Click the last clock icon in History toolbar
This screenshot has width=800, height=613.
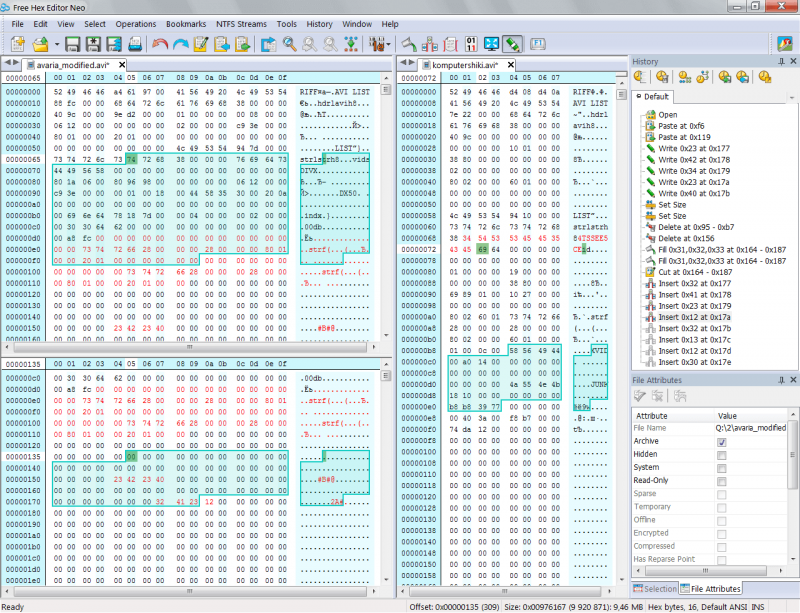click(764, 77)
